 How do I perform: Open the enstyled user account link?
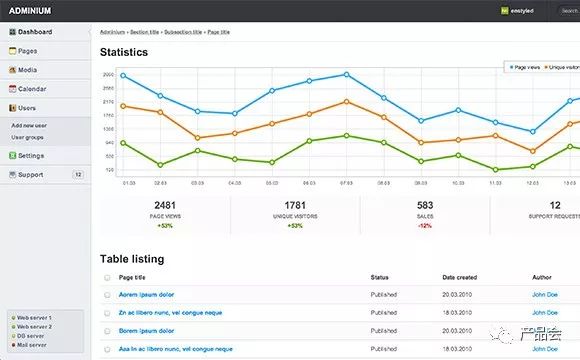(522, 11)
